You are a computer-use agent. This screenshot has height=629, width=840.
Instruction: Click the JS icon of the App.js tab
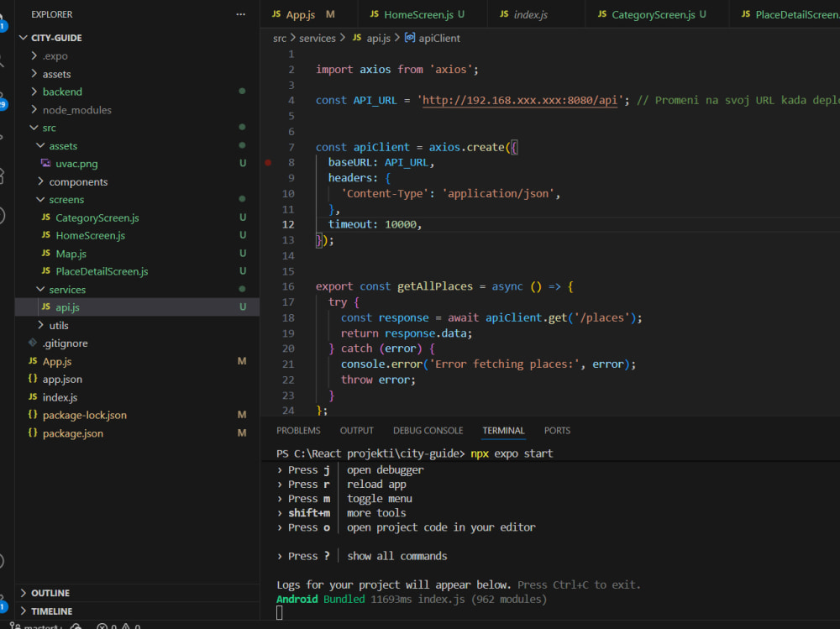(x=276, y=14)
